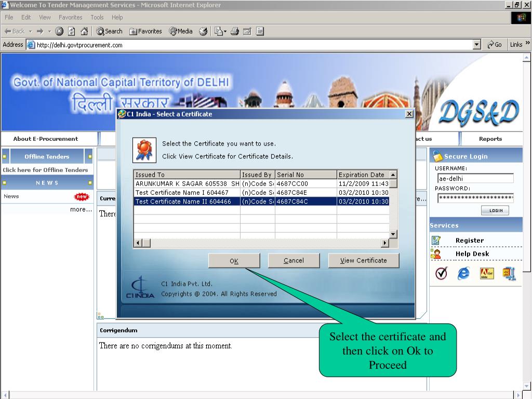Image resolution: width=532 pixels, height=399 pixels.
Task: Select ARUNKUMAR K SAGAR certificate row
Action: tap(262, 183)
